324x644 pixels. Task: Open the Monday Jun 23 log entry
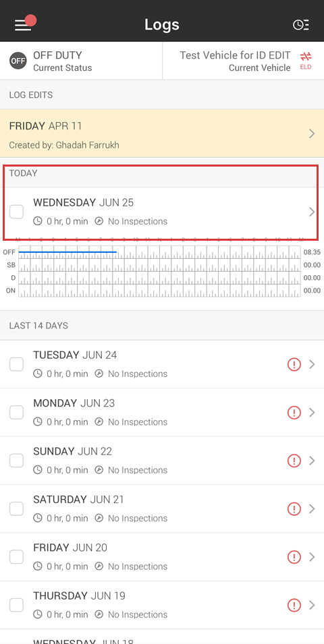(x=162, y=412)
